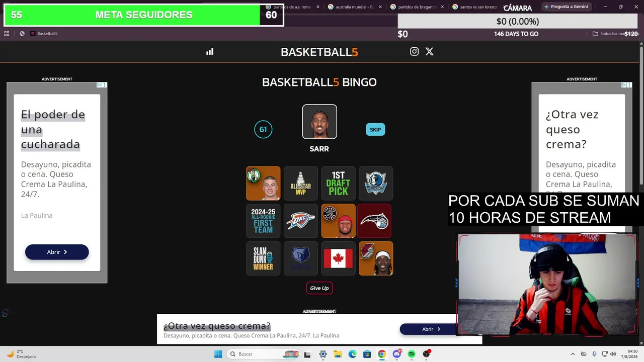Screen dimensions: 644x362
Task: Open the weather widget showing 2°C
Action: 20,354
